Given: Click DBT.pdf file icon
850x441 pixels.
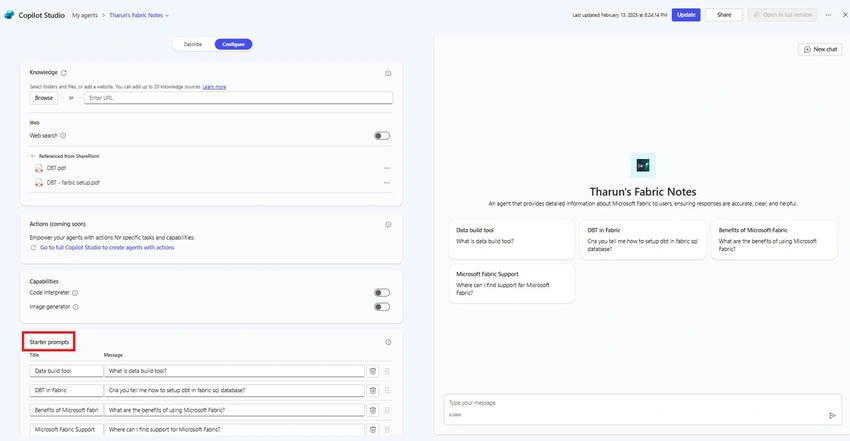Looking at the screenshot, I should coord(38,168).
